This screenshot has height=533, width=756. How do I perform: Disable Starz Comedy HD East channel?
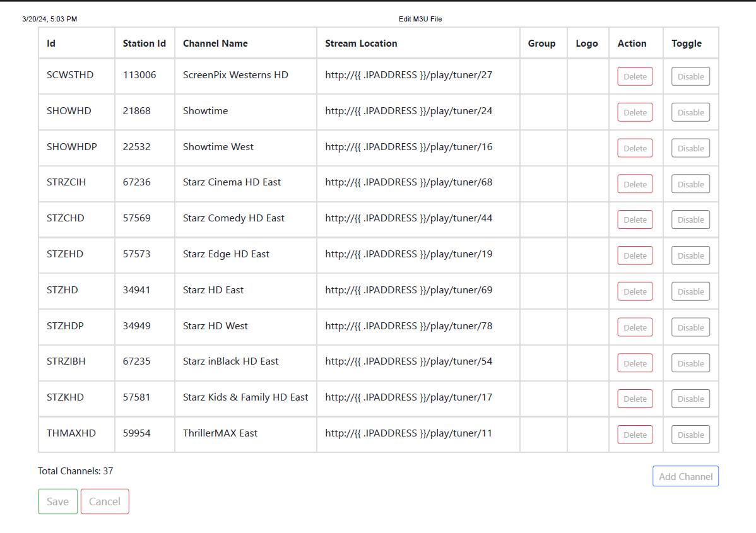[x=690, y=220]
